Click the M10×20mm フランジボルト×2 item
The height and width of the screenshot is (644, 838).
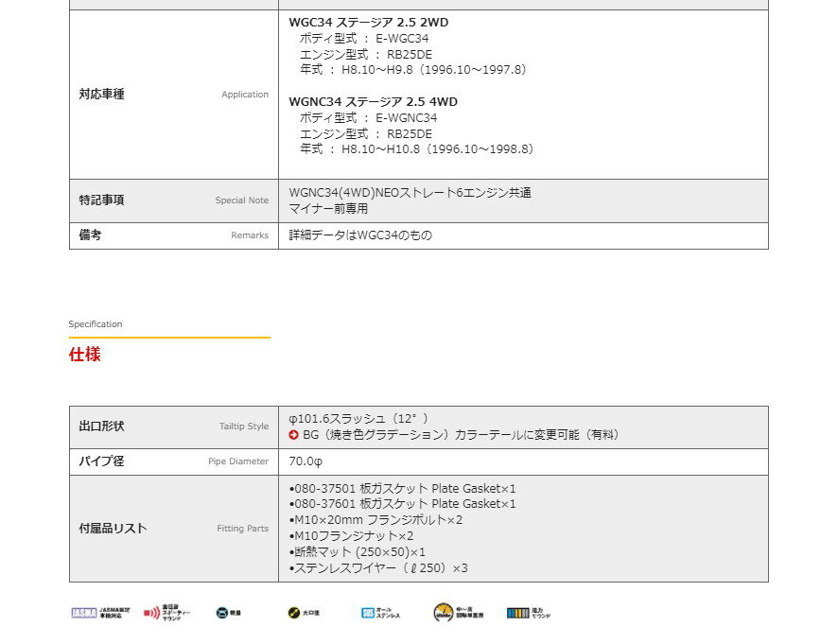[375, 520]
